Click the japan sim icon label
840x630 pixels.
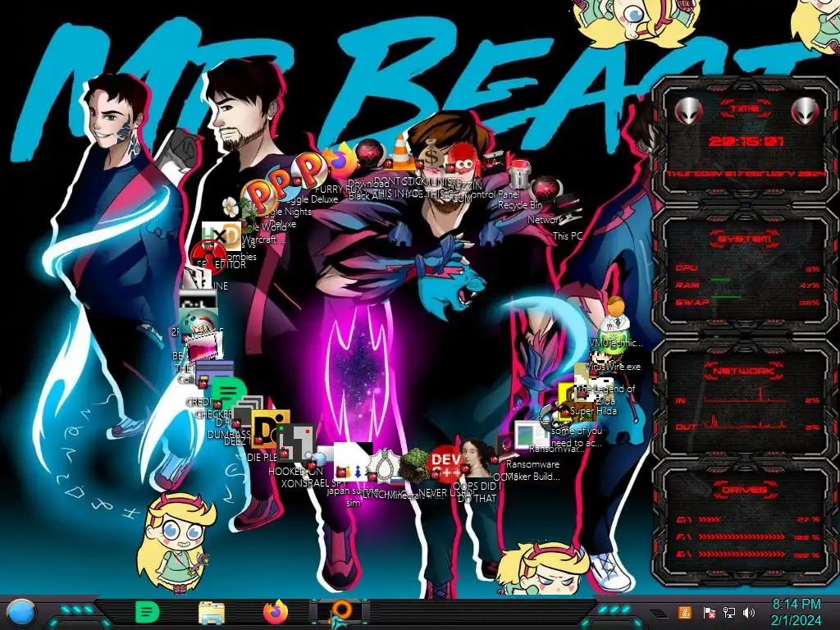(353, 496)
